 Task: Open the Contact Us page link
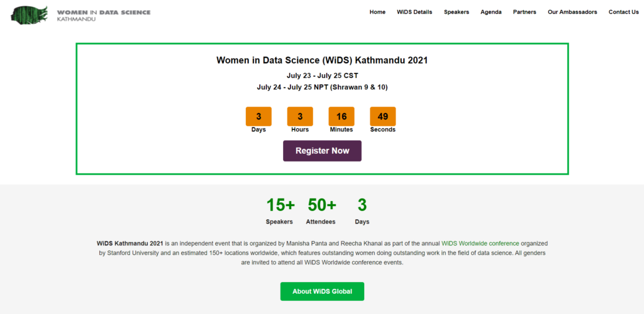pos(623,12)
